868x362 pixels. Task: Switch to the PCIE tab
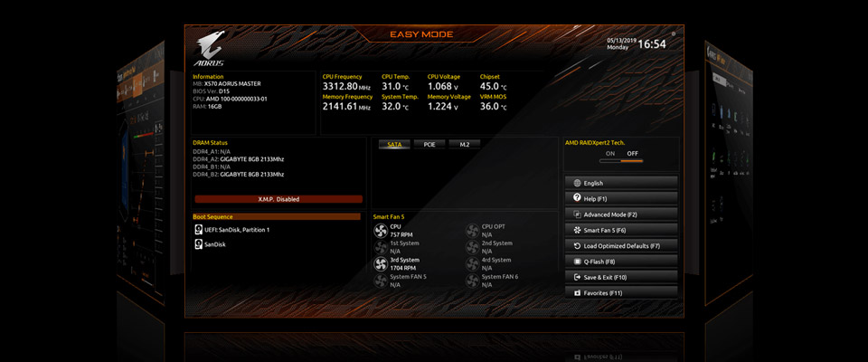(x=429, y=144)
